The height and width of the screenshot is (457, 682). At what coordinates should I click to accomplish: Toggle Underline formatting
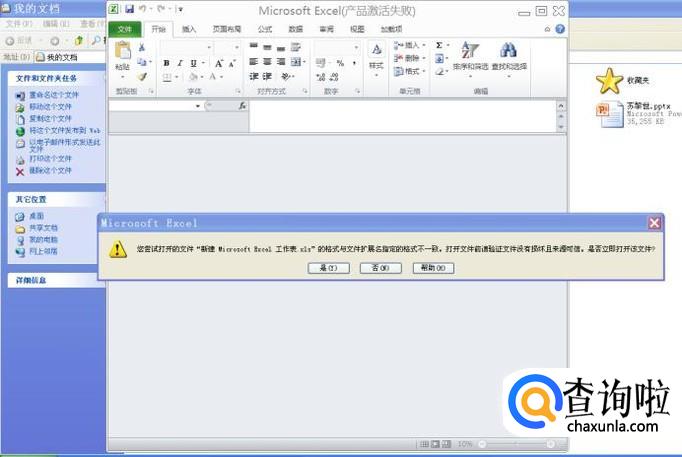coord(193,63)
